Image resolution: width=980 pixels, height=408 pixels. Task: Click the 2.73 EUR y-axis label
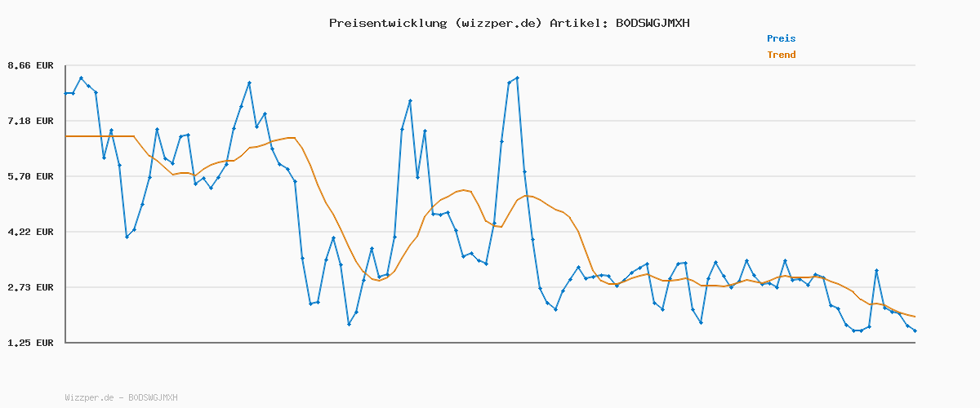coord(30,287)
